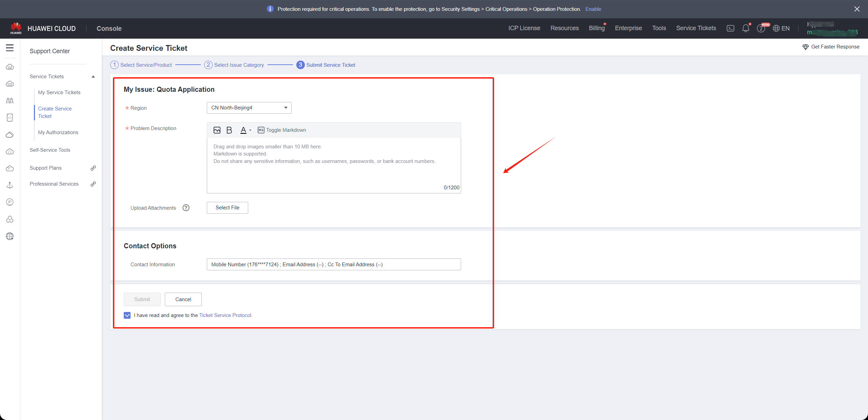
Task: Enable Operation Protection via Enable link
Action: coord(593,9)
